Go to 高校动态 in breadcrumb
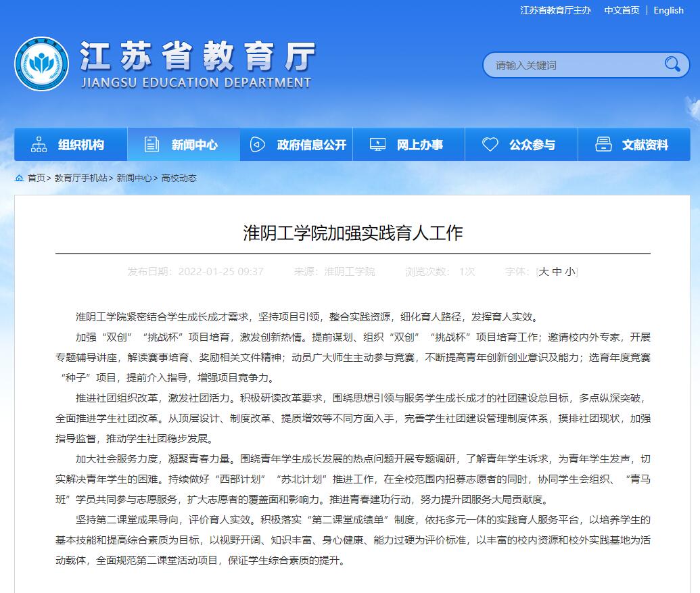This screenshot has width=700, height=593. (x=179, y=178)
